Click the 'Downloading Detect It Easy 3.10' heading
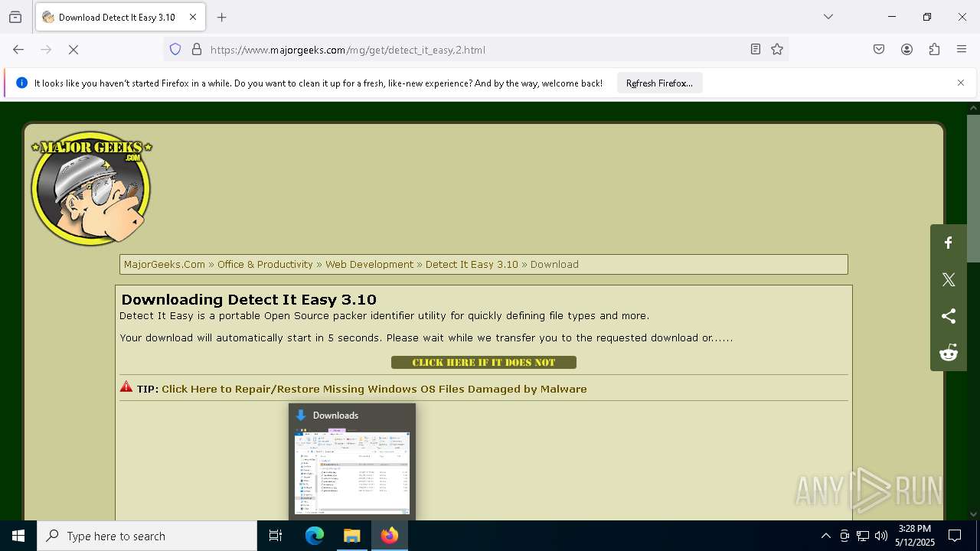Screen dimensions: 980x551 point(249,299)
